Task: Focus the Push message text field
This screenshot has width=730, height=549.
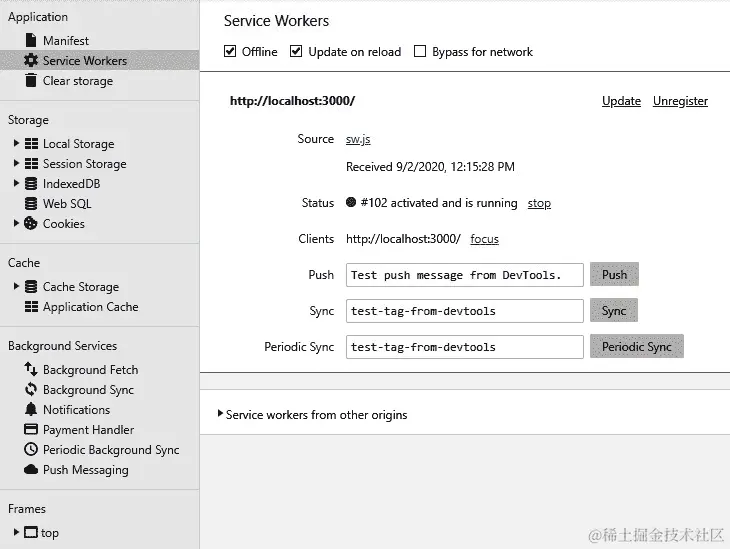Action: [x=465, y=275]
